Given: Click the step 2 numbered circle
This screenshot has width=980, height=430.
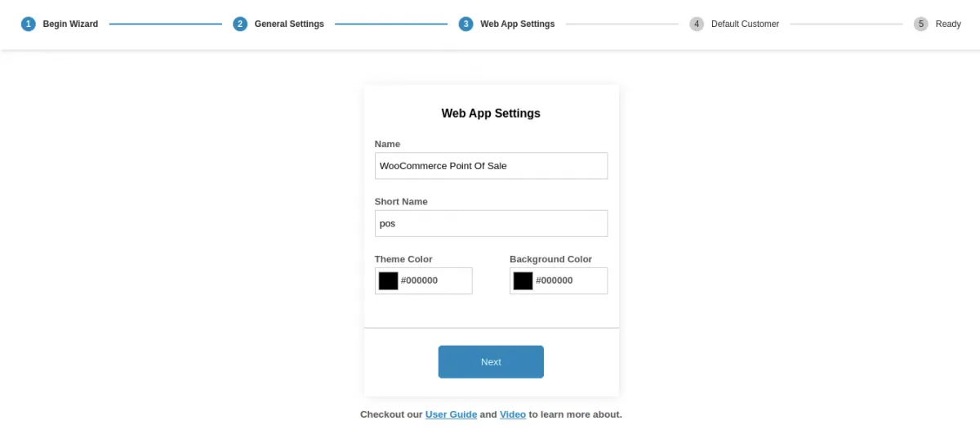Looking at the screenshot, I should pos(240,24).
